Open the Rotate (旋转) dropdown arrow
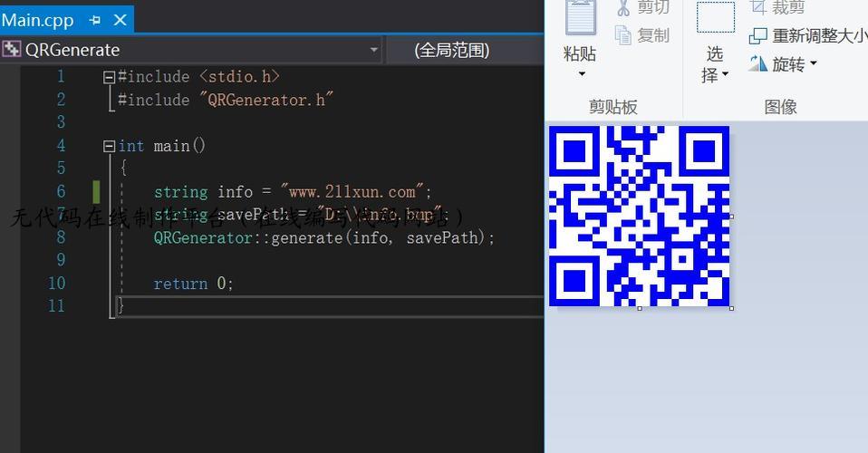Viewport: 868px width, 453px height. point(813,63)
